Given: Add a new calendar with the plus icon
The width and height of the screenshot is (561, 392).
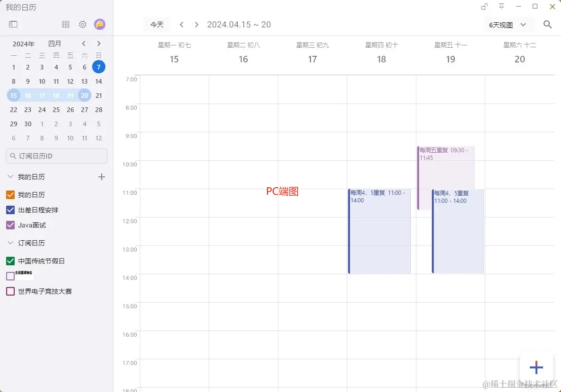Looking at the screenshot, I should coord(101,176).
